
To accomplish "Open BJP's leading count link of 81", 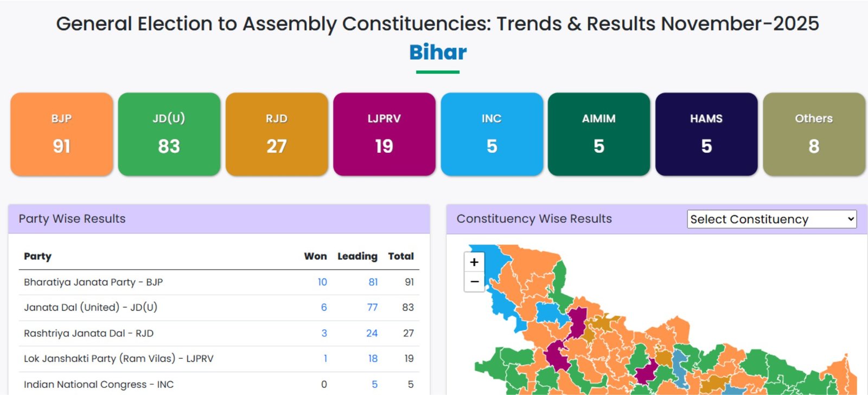I will click(x=373, y=282).
